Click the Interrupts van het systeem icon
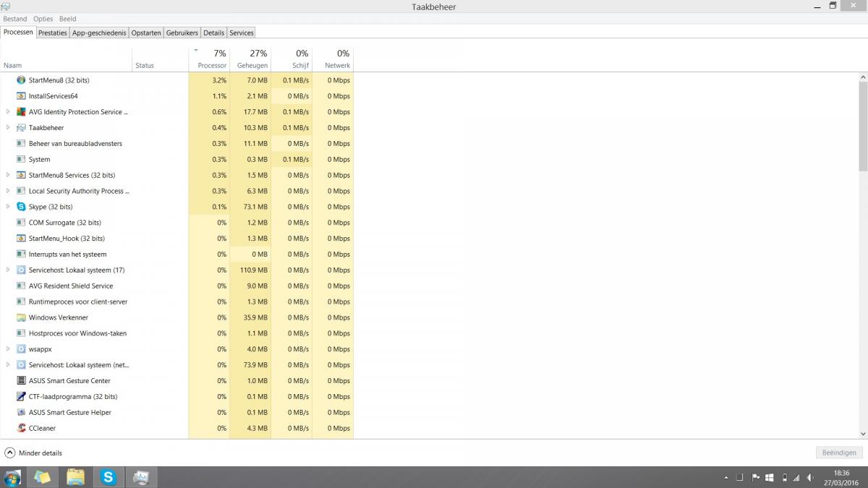Viewport: 868px width, 488px height. tap(21, 254)
